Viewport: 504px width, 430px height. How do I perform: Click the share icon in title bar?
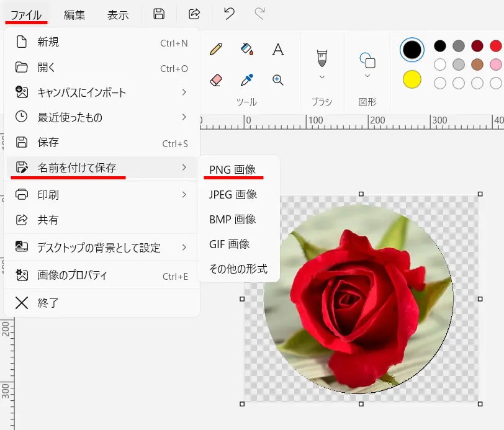pos(194,14)
